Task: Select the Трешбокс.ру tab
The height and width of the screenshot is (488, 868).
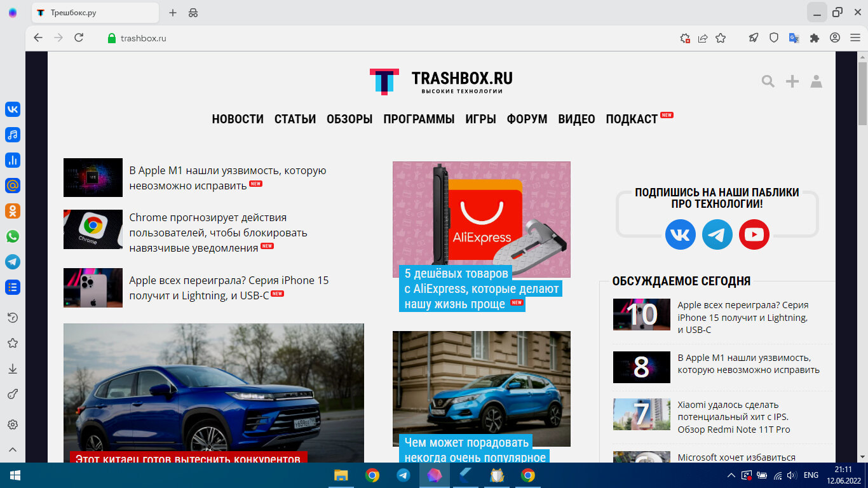Action: pos(95,13)
